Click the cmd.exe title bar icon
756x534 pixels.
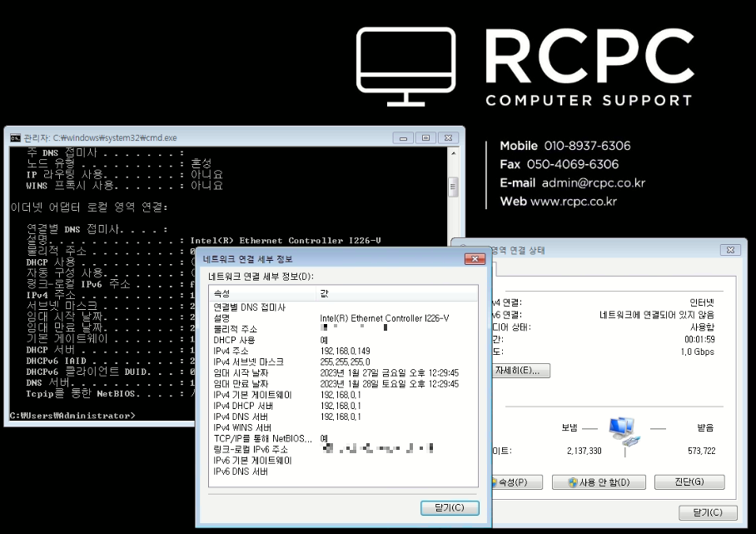pos(16,138)
